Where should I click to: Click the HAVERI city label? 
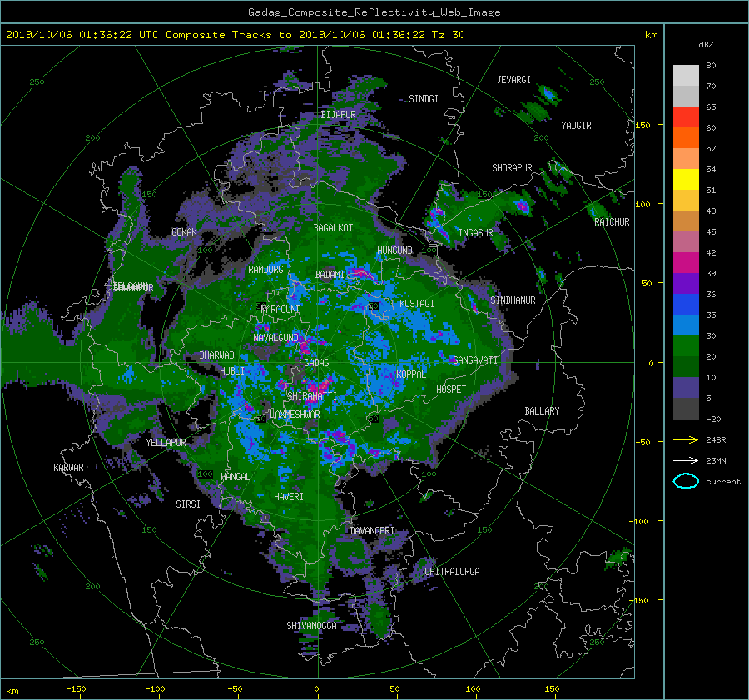[289, 497]
